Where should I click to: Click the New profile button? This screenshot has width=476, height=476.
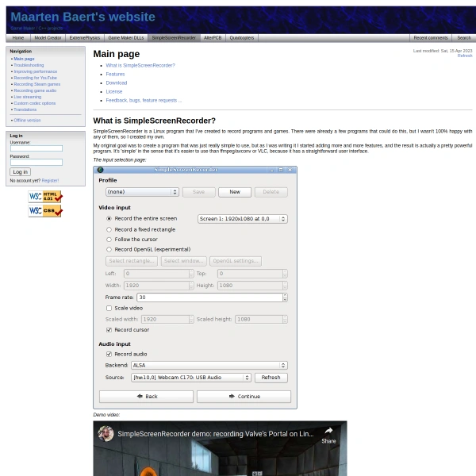point(235,192)
